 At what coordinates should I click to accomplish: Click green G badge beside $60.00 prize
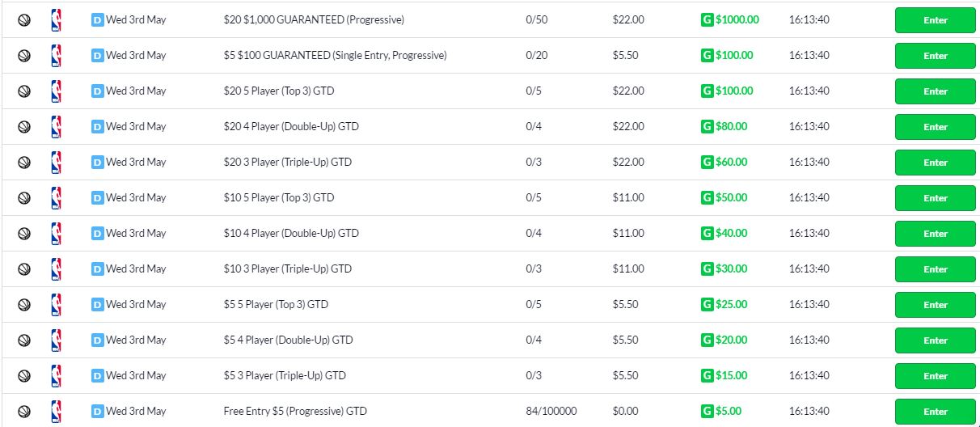pyautogui.click(x=708, y=163)
